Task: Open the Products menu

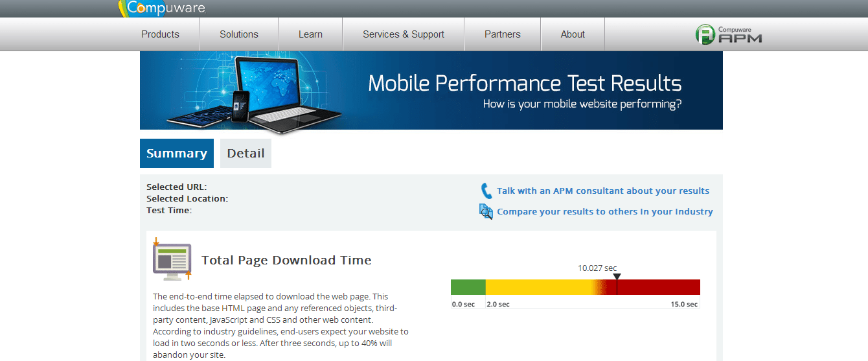Action: (160, 34)
